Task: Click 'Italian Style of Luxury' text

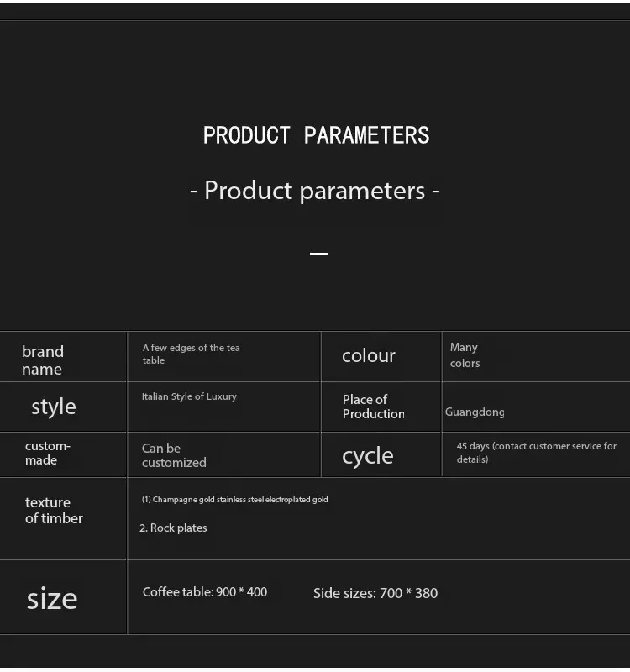Action: (x=189, y=396)
